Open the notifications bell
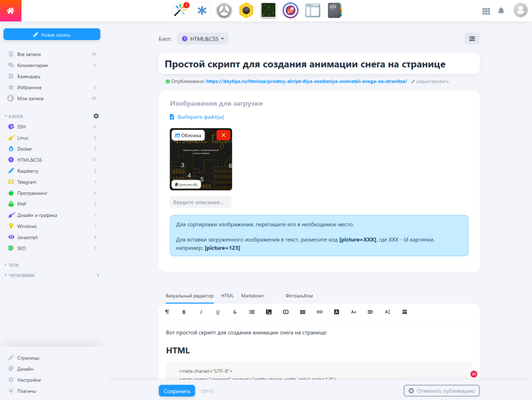 (x=501, y=11)
